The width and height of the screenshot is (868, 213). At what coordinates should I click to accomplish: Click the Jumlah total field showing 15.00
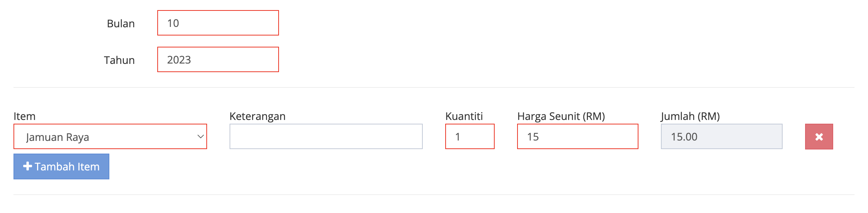[x=721, y=137]
